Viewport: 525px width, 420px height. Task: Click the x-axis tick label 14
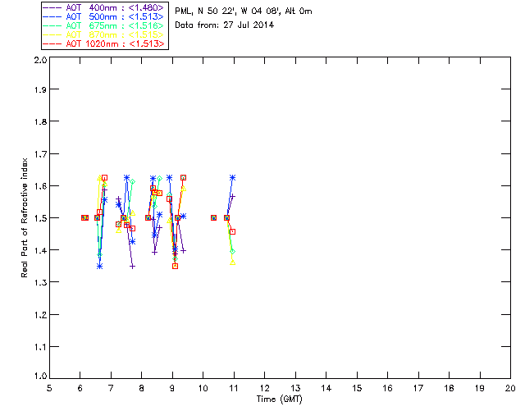[x=326, y=388]
